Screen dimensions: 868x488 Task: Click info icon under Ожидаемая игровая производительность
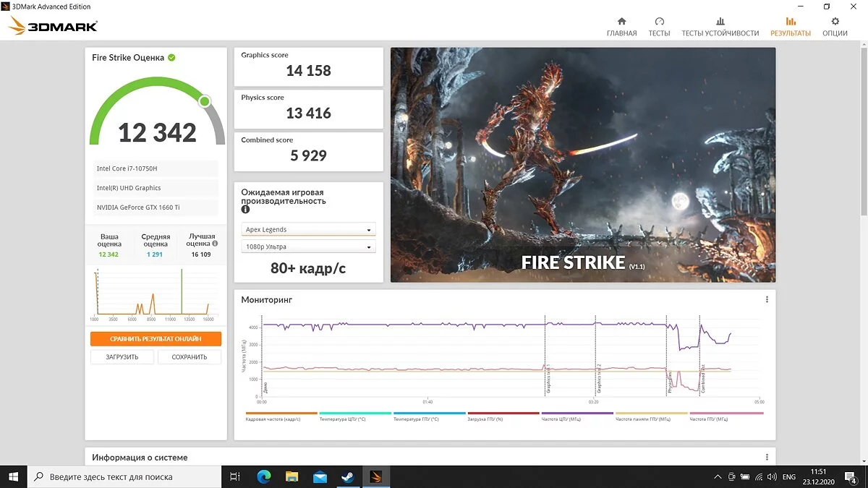(245, 210)
